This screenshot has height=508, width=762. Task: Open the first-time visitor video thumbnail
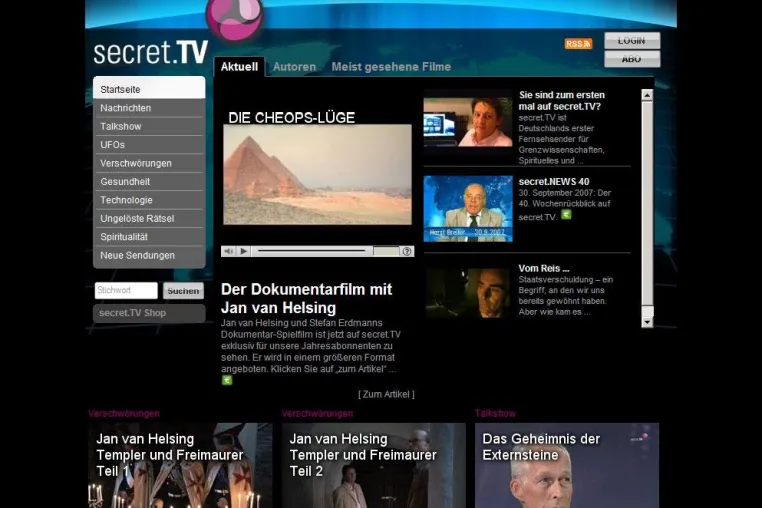468,122
